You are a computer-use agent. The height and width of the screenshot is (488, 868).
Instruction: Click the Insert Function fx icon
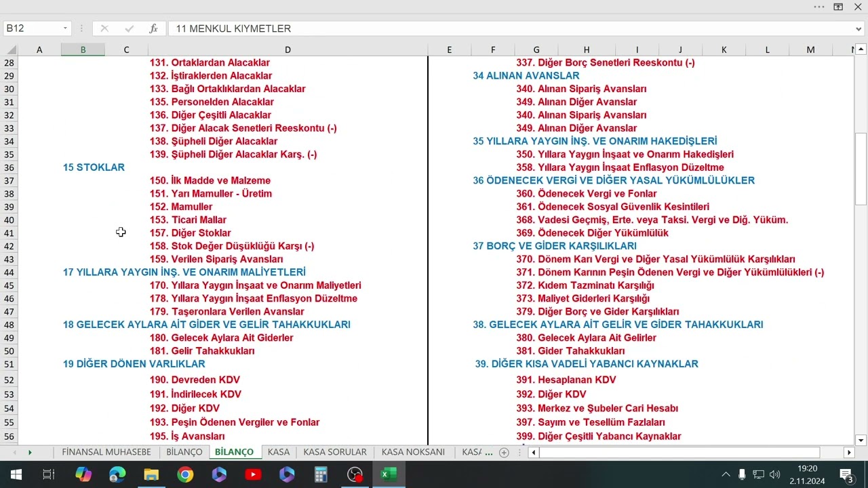(x=154, y=28)
